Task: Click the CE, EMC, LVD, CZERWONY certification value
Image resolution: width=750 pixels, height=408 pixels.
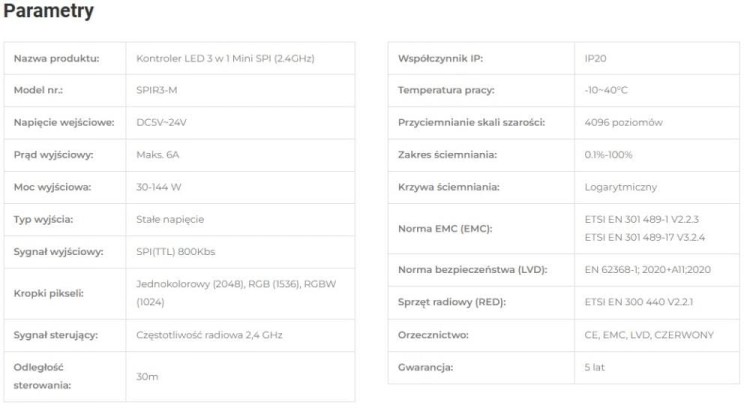Action: [x=649, y=335]
